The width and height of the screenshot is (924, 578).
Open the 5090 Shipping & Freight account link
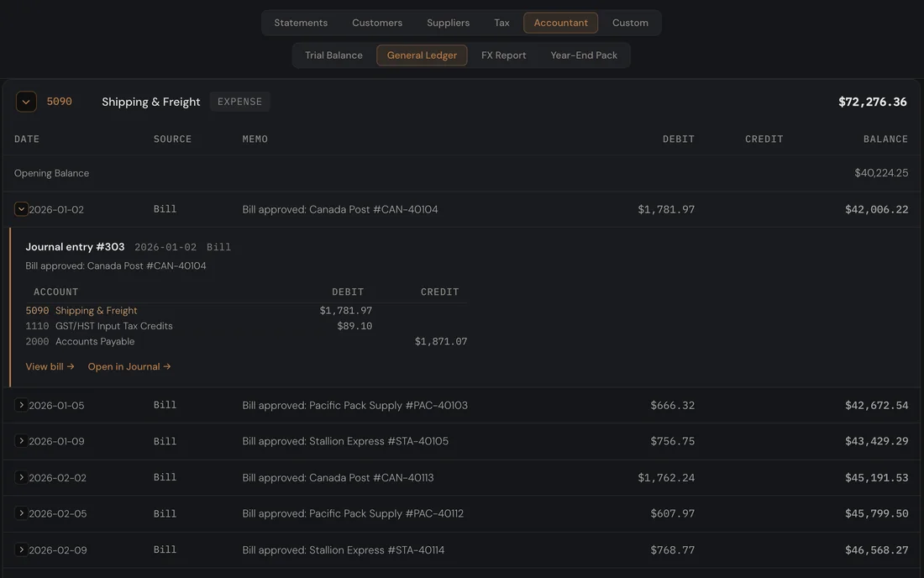tap(81, 311)
